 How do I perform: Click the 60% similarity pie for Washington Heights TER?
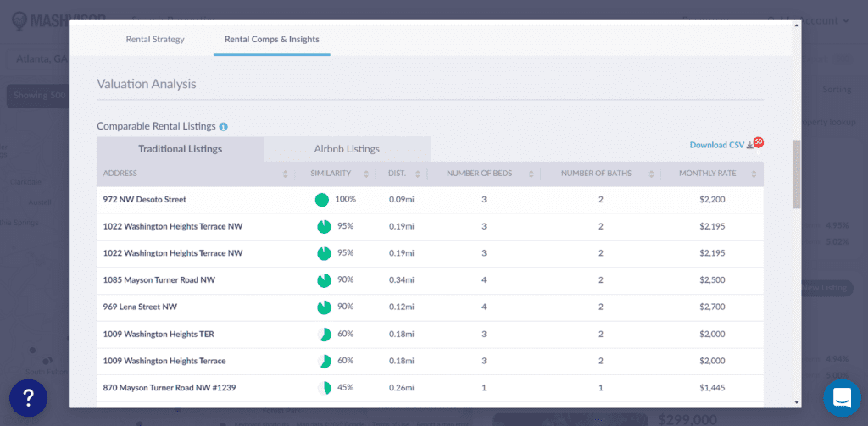click(324, 335)
